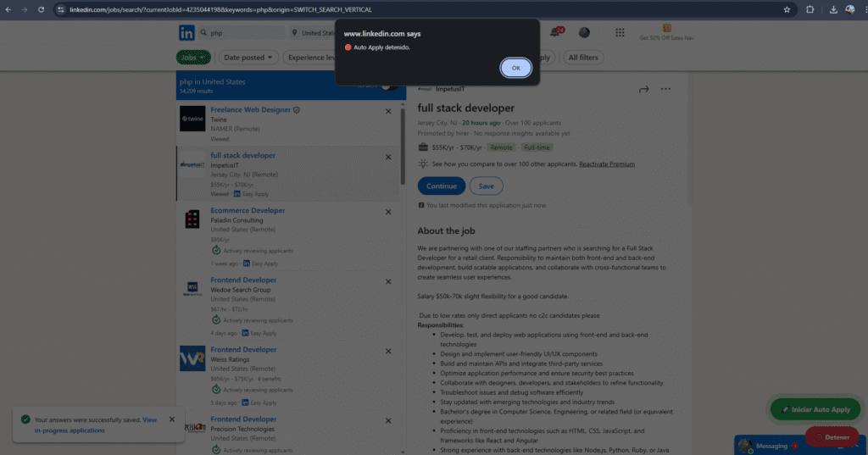This screenshot has height=455, width=868.
Task: Open the apps grid icon
Action: (620, 33)
